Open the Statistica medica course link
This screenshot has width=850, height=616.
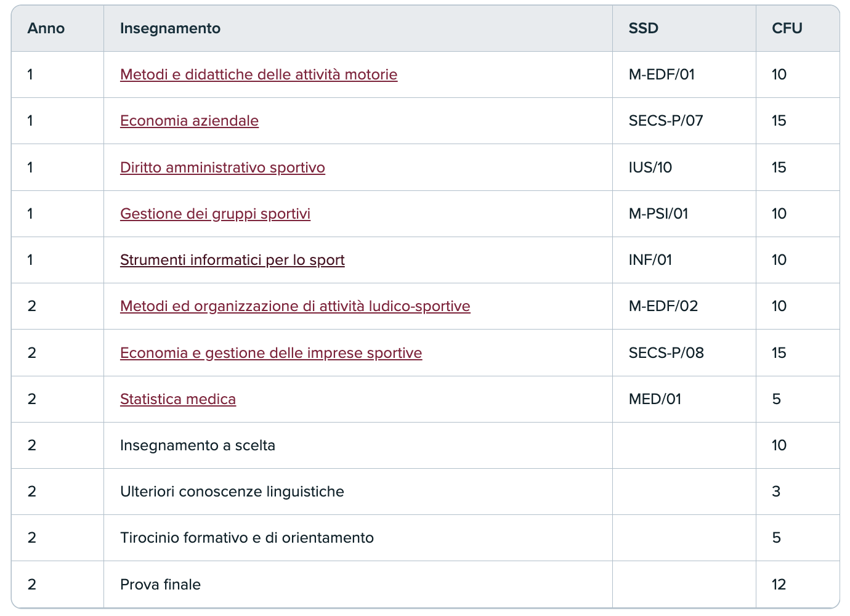pos(178,399)
